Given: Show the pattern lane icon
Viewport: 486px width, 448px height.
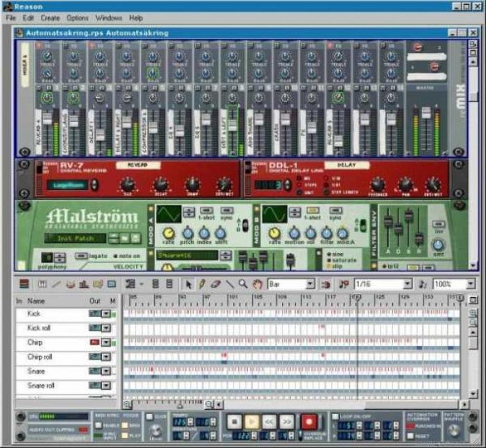Looking at the screenshot, I should click(x=98, y=284).
